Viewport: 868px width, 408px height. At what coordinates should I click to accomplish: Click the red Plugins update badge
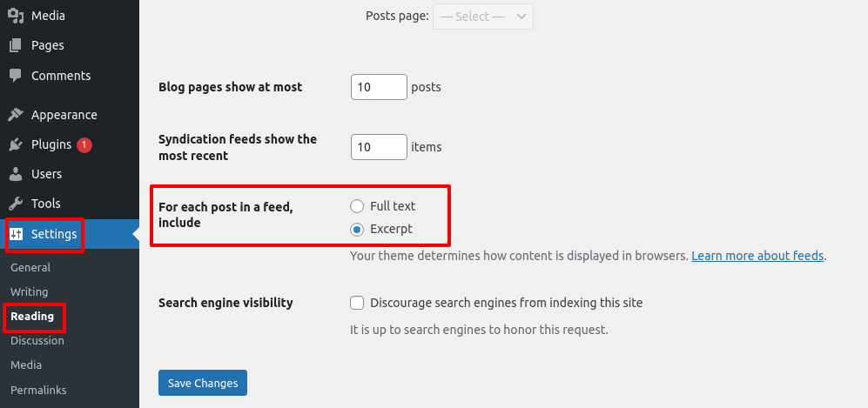tap(84, 145)
